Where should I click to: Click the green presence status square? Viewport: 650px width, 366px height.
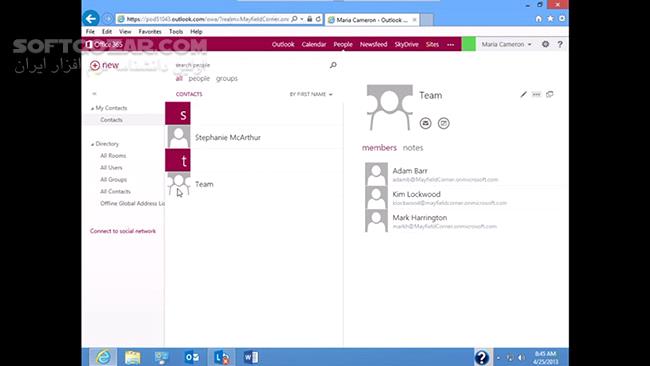(468, 44)
